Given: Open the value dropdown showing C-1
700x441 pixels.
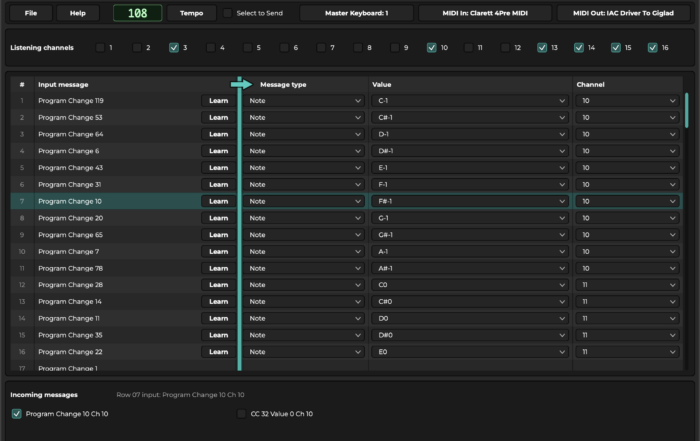Looking at the screenshot, I should tap(470, 101).
